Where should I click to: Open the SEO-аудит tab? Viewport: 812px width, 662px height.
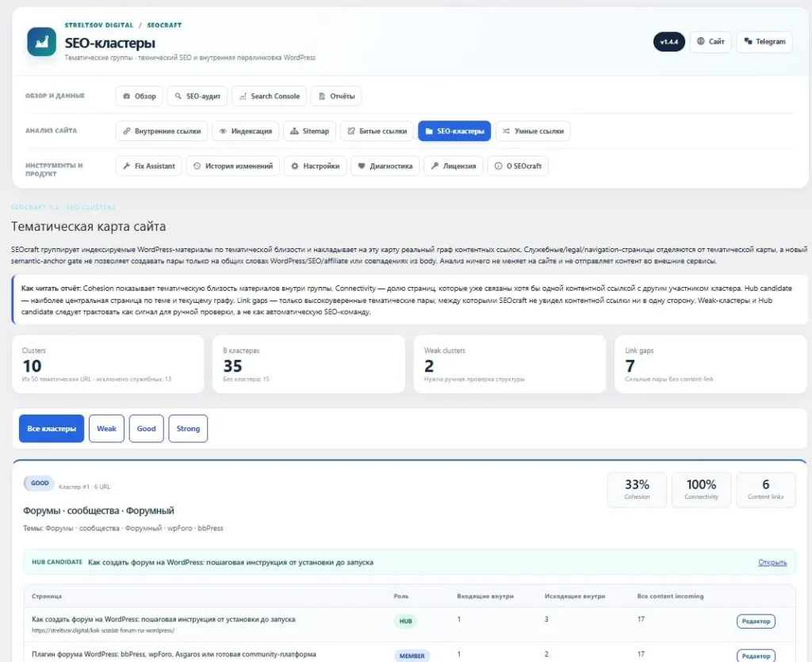tap(197, 96)
